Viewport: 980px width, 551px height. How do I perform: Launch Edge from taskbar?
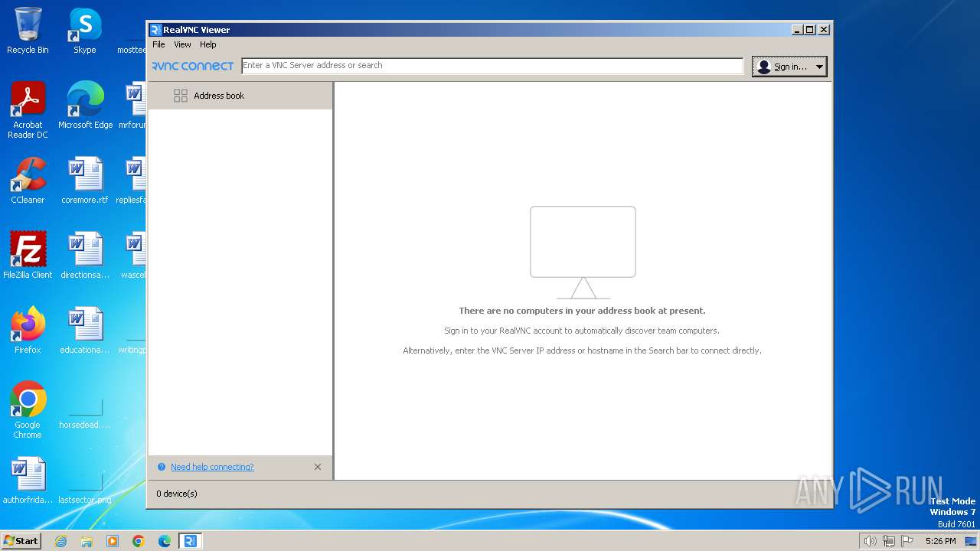point(165,541)
